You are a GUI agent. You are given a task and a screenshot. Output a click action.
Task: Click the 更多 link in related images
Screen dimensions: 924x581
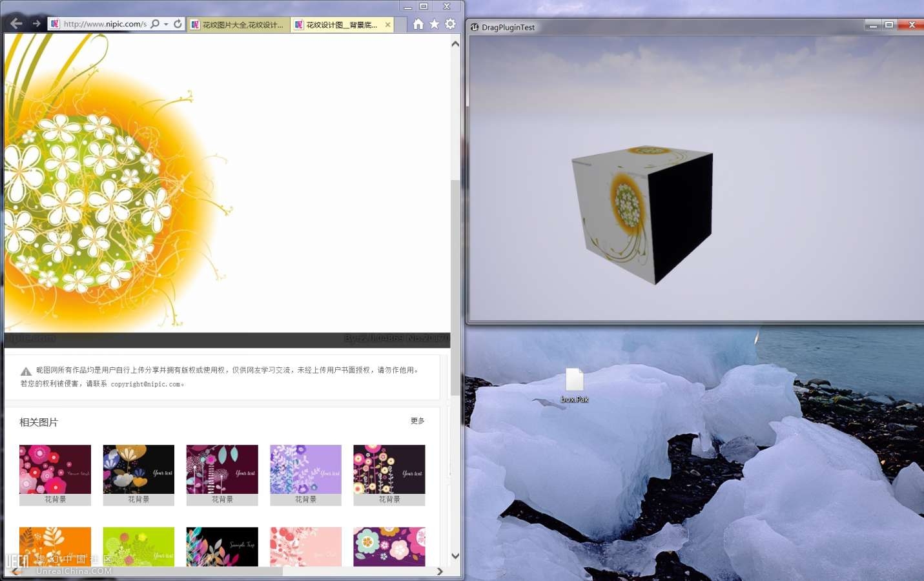(417, 421)
